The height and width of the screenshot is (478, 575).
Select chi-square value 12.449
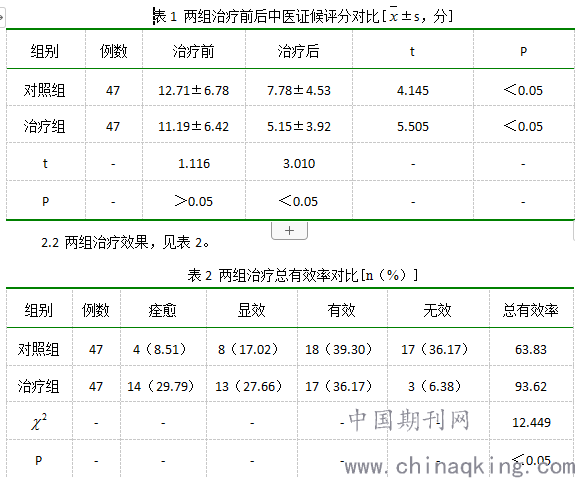click(531, 423)
